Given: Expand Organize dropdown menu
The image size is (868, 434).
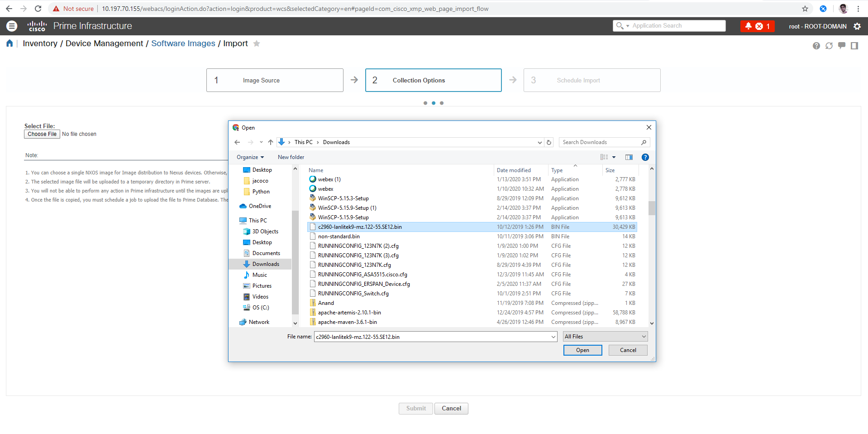Looking at the screenshot, I should 250,157.
